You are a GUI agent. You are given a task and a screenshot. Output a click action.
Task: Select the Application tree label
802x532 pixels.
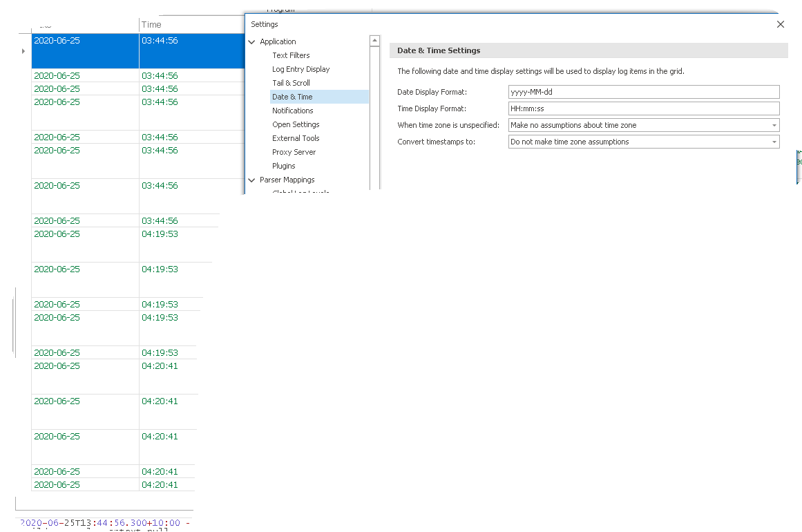(278, 41)
